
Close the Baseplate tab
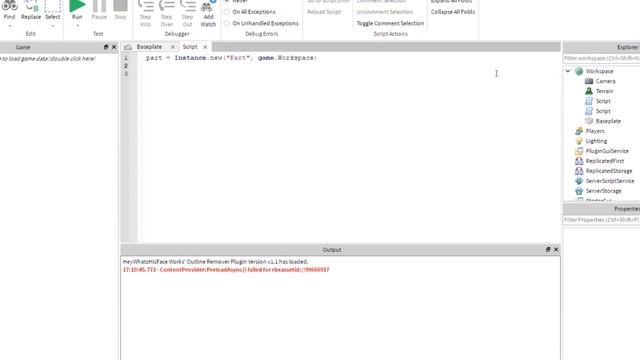(173, 47)
